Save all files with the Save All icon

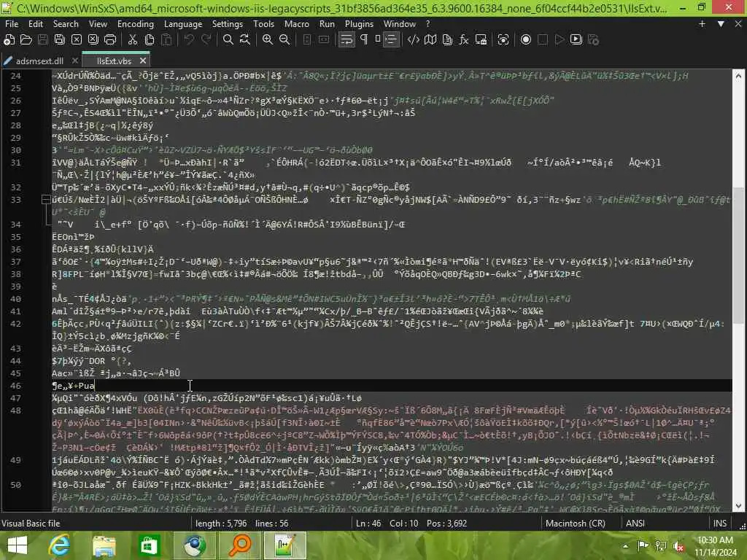tap(60, 40)
